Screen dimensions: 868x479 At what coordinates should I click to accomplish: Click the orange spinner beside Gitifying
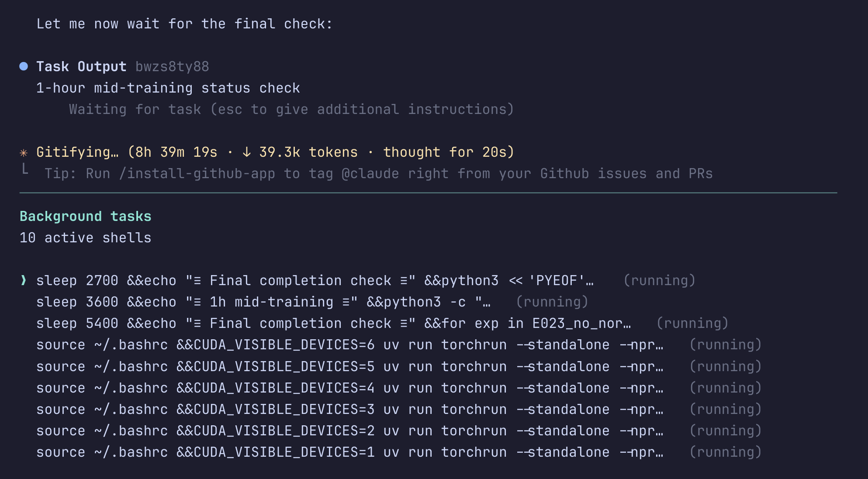tap(24, 152)
